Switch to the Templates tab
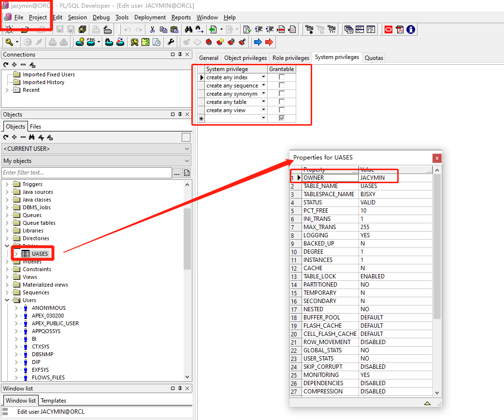The image size is (504, 420). [x=53, y=400]
